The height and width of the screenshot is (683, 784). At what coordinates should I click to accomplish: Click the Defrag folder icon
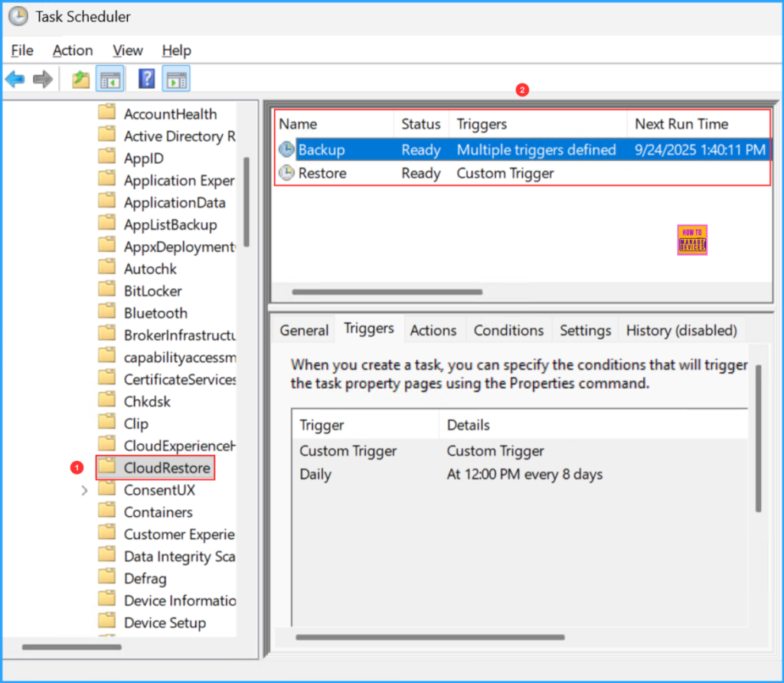coord(107,576)
